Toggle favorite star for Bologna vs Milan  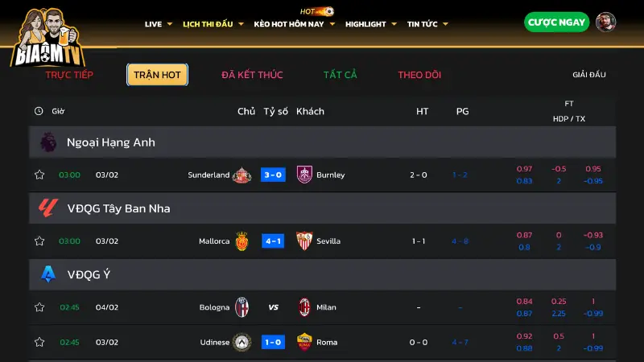point(39,307)
